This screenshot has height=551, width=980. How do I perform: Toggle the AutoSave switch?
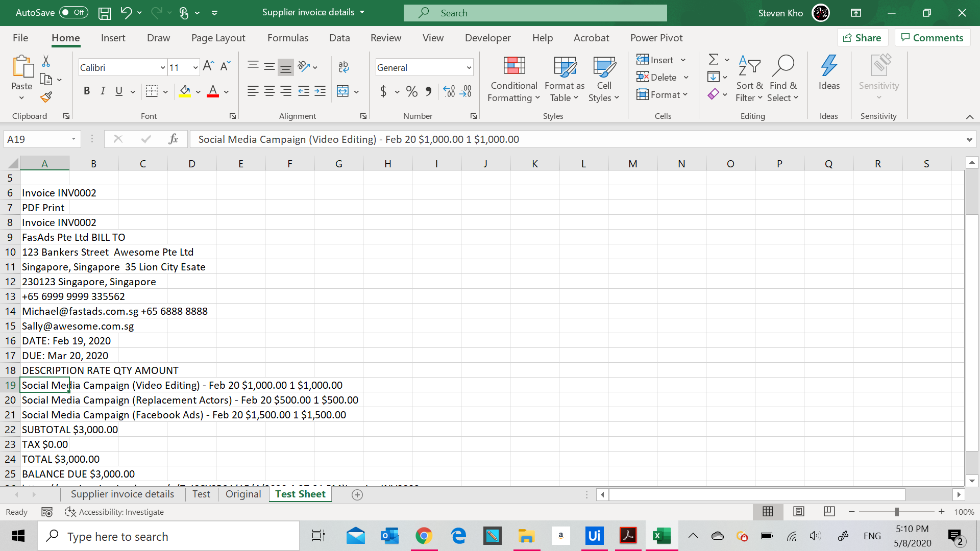click(73, 13)
